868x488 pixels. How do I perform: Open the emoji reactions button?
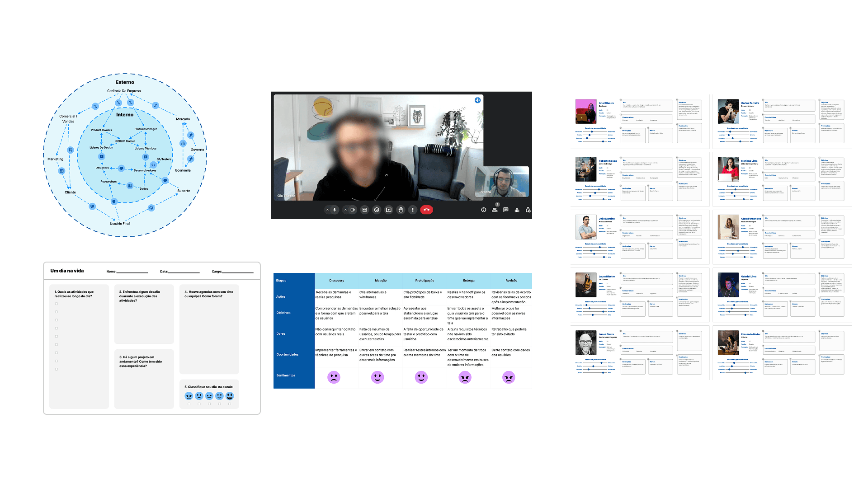377,210
